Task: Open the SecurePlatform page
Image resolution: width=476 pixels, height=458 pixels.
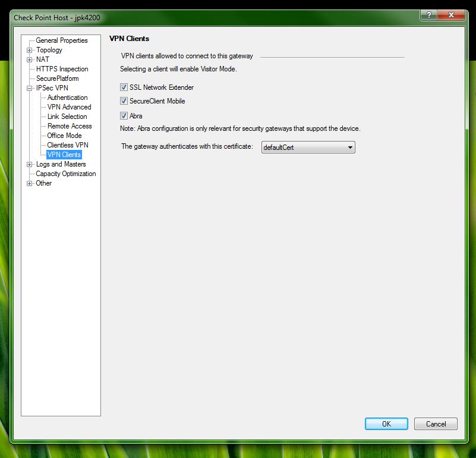Action: tap(58, 79)
